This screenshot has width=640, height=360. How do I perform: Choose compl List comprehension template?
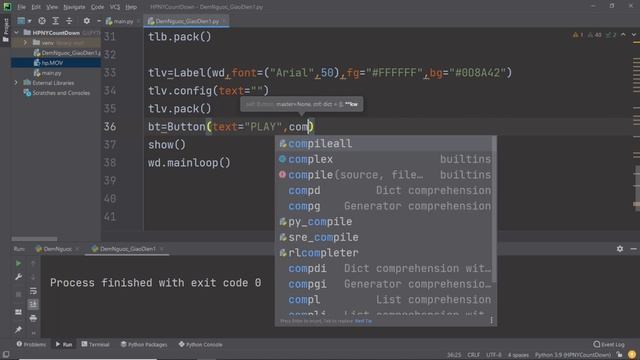[385, 300]
